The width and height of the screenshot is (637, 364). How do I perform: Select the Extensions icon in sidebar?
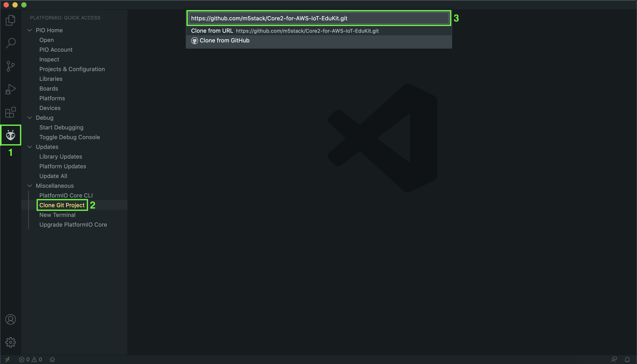[10, 112]
